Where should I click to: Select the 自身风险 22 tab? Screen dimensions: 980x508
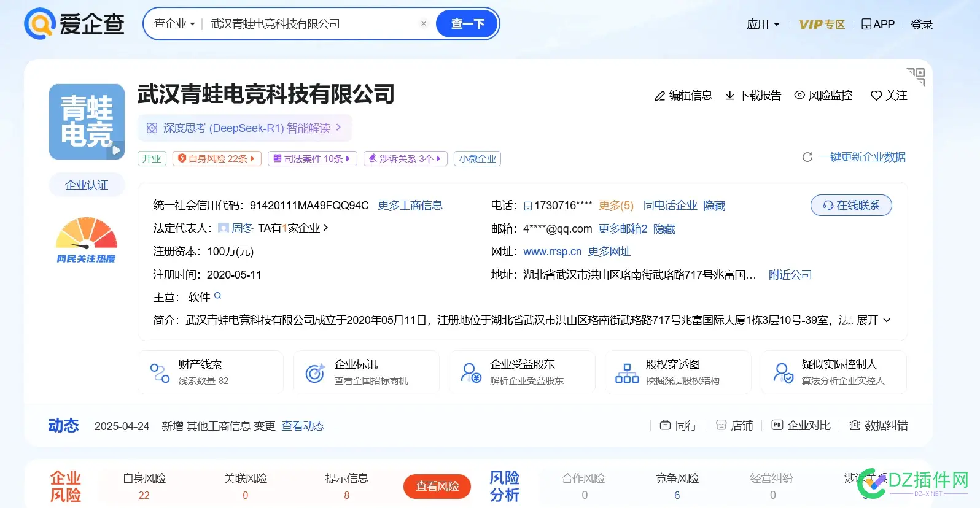[x=144, y=487]
